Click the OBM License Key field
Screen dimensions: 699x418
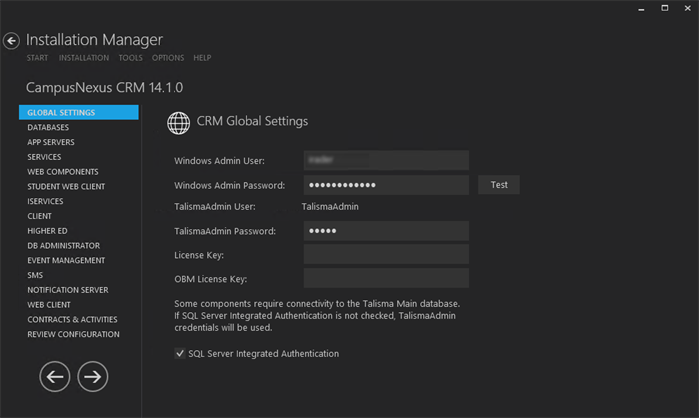coord(386,278)
